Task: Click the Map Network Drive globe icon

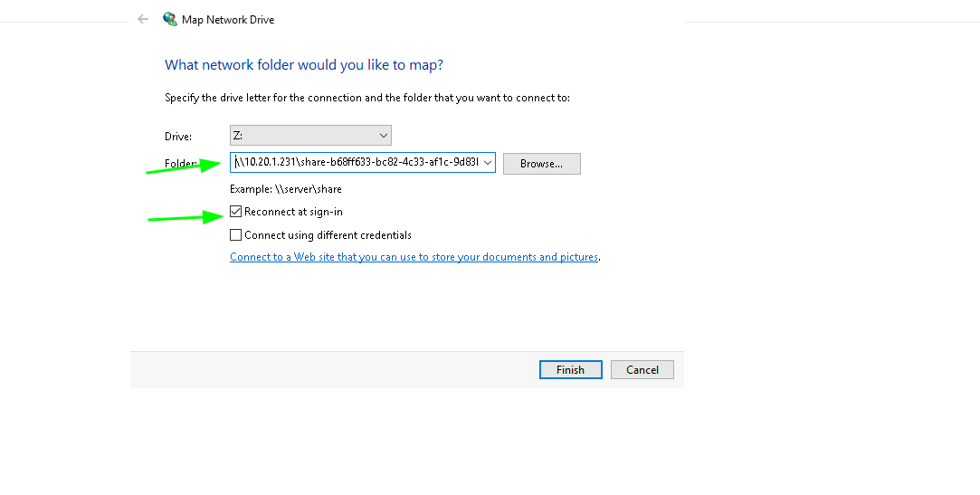Action: click(x=169, y=19)
